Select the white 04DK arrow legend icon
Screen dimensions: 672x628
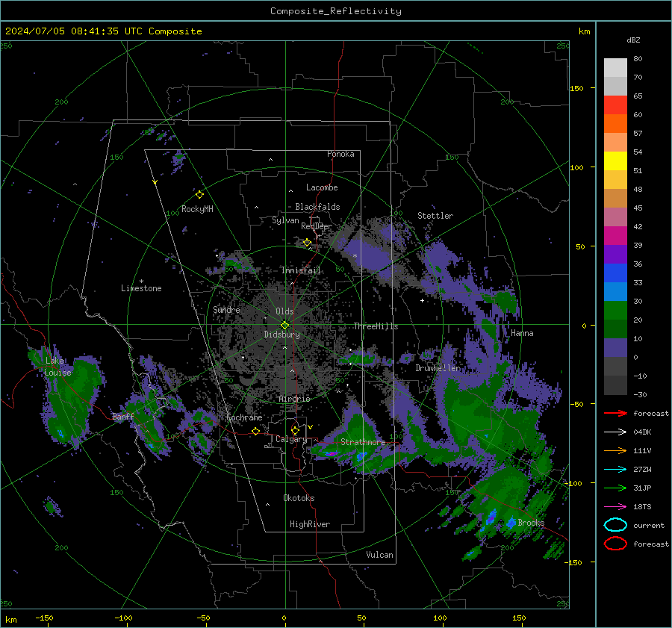pos(615,432)
